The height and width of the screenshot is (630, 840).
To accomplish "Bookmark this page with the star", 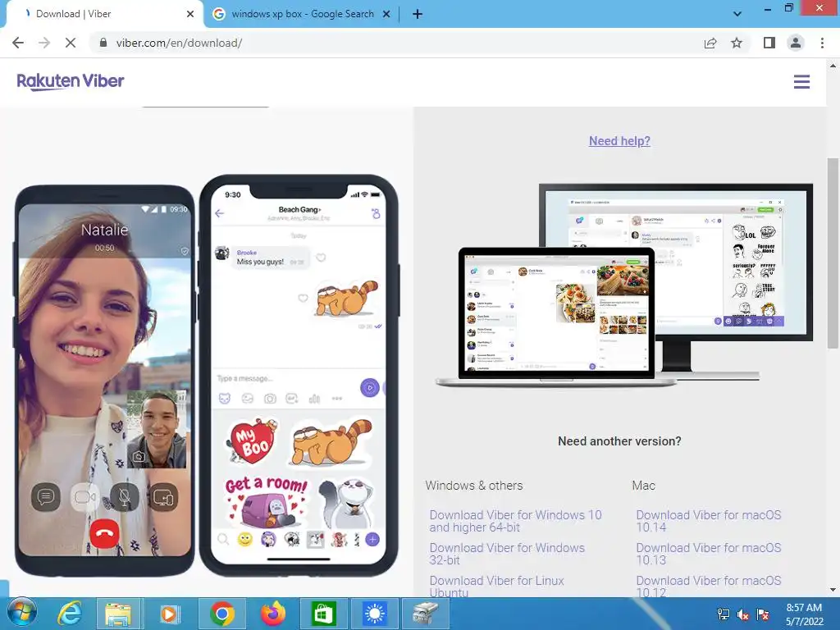I will tap(737, 43).
